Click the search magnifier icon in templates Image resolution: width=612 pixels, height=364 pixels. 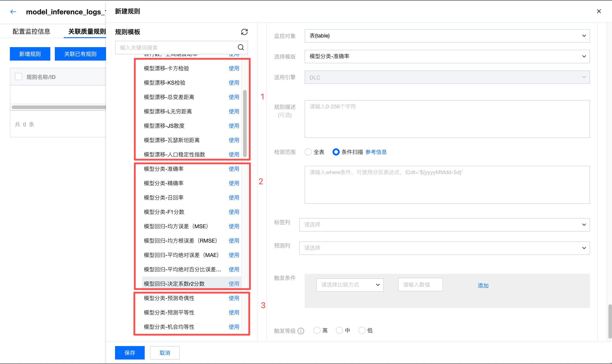click(x=241, y=47)
